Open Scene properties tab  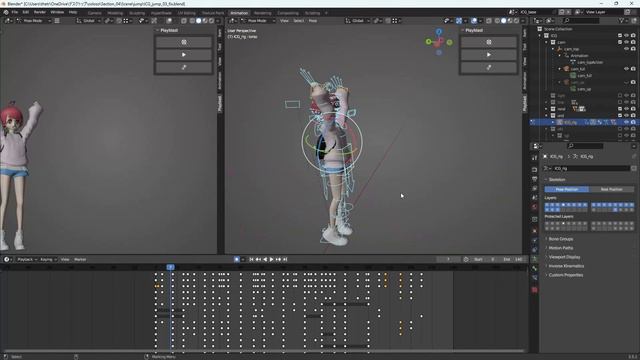coord(534,198)
